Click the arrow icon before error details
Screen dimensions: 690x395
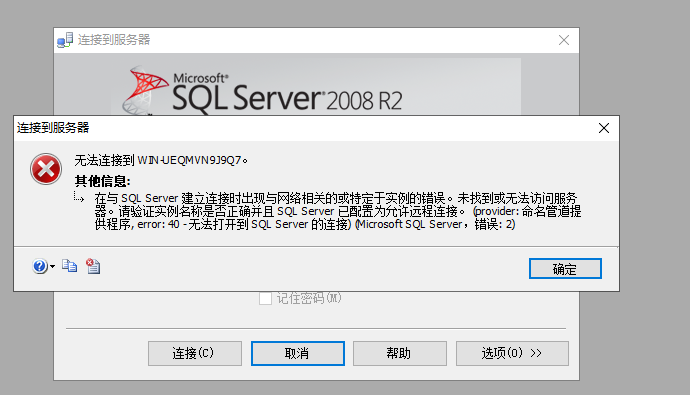(x=79, y=198)
